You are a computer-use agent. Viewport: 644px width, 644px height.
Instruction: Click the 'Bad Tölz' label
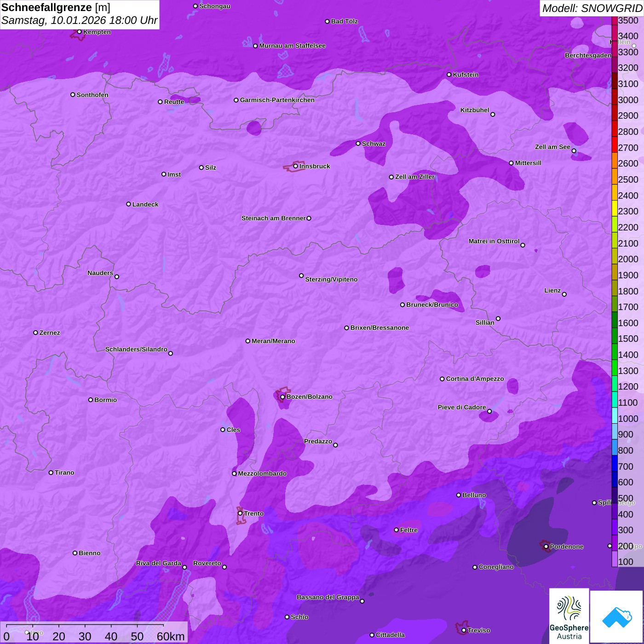(345, 21)
